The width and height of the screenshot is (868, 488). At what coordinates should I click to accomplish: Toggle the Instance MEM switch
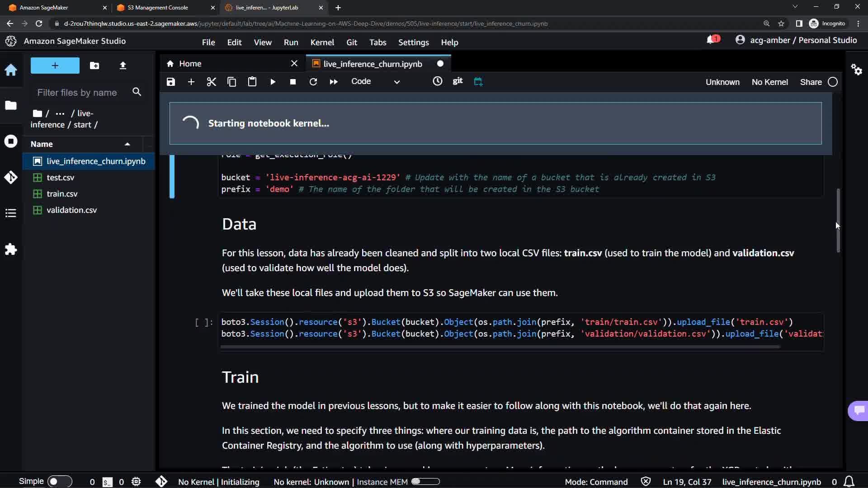[425, 482]
